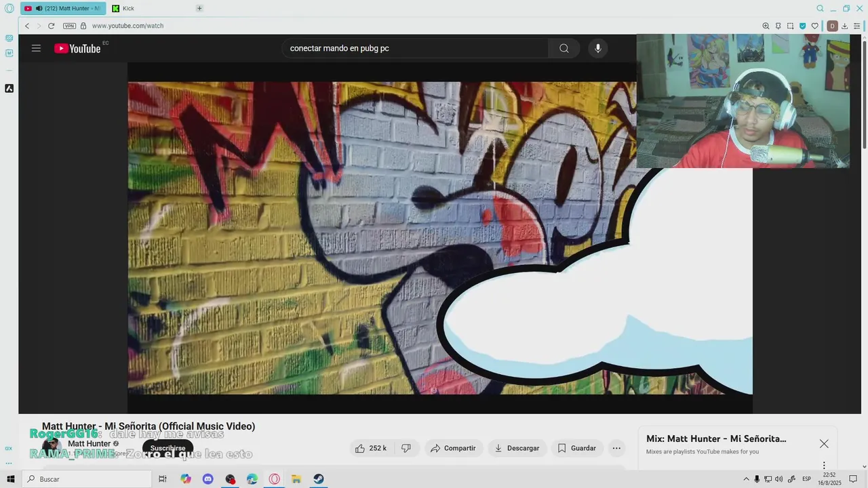
Task: Go forward in the browser
Action: tap(39, 26)
